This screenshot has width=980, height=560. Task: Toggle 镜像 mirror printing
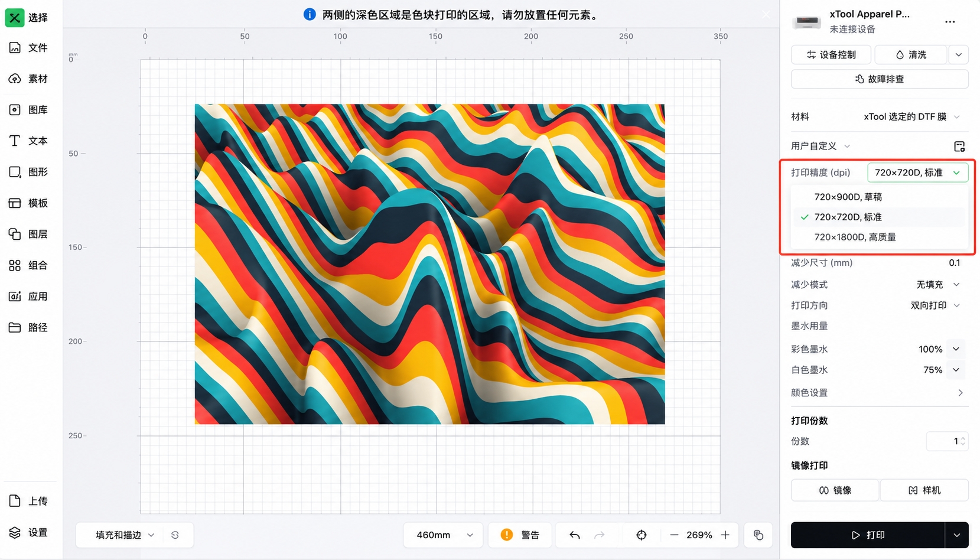pos(835,490)
